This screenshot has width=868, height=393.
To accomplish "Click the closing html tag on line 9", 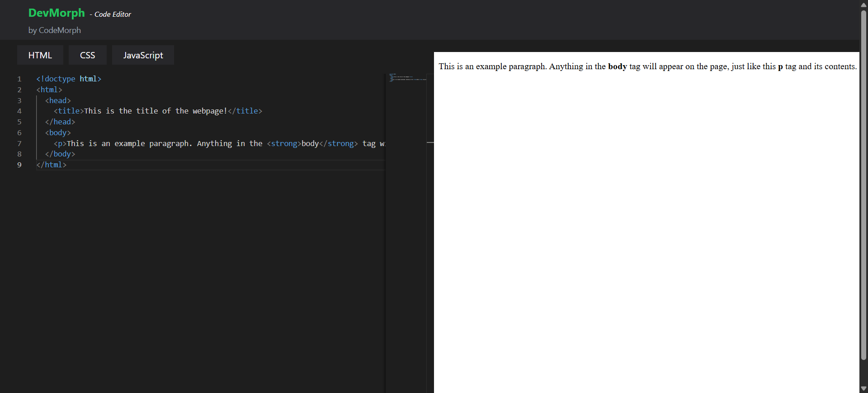I will 52,165.
